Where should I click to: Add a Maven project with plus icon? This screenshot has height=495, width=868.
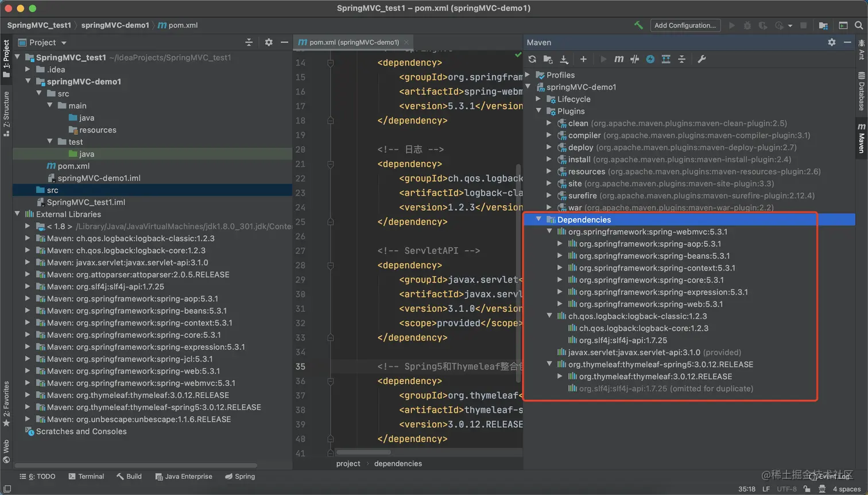pyautogui.click(x=583, y=59)
